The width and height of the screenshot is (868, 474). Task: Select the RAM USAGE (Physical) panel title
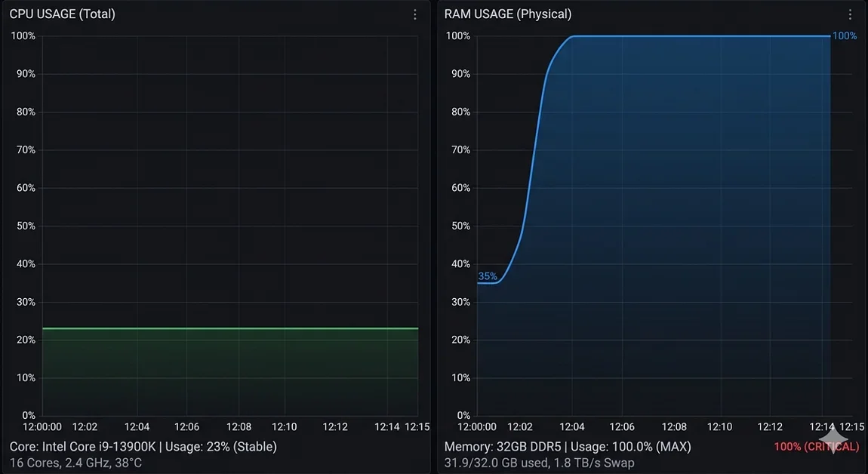[x=508, y=14]
